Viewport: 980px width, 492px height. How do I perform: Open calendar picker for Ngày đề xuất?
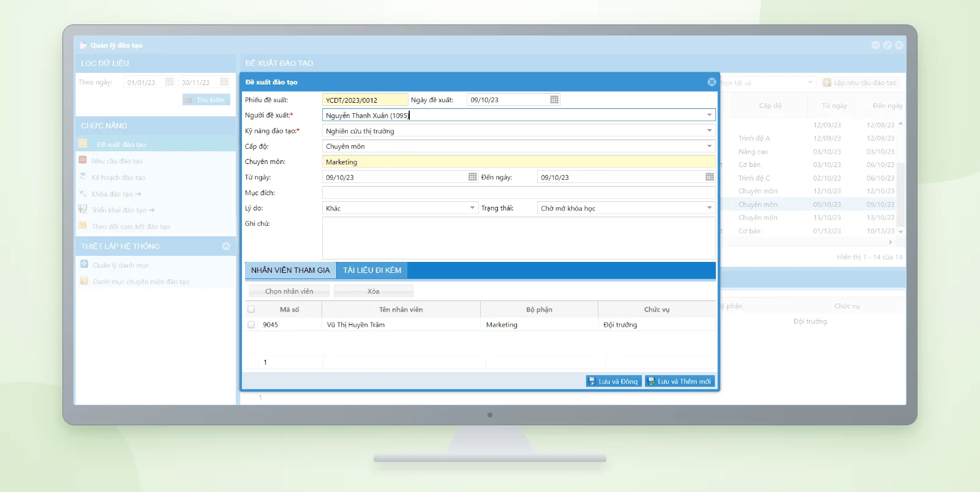pos(554,100)
